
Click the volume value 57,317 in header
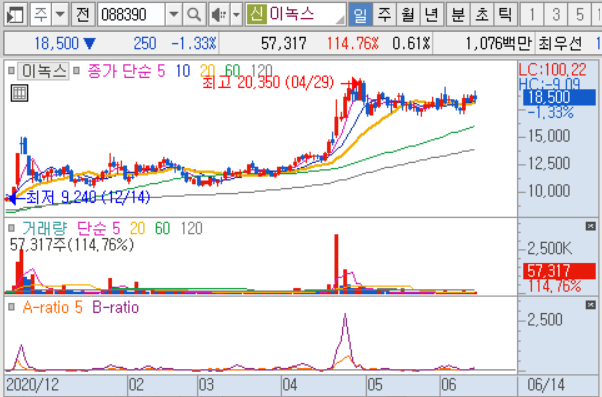284,44
